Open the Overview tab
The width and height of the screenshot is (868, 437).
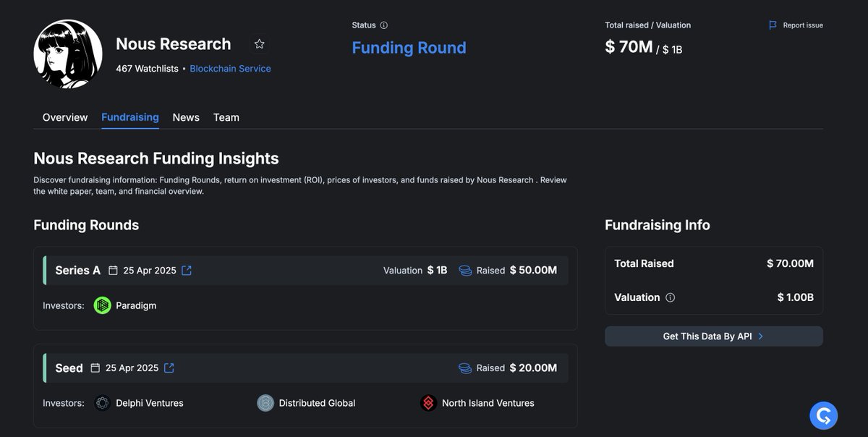click(65, 117)
